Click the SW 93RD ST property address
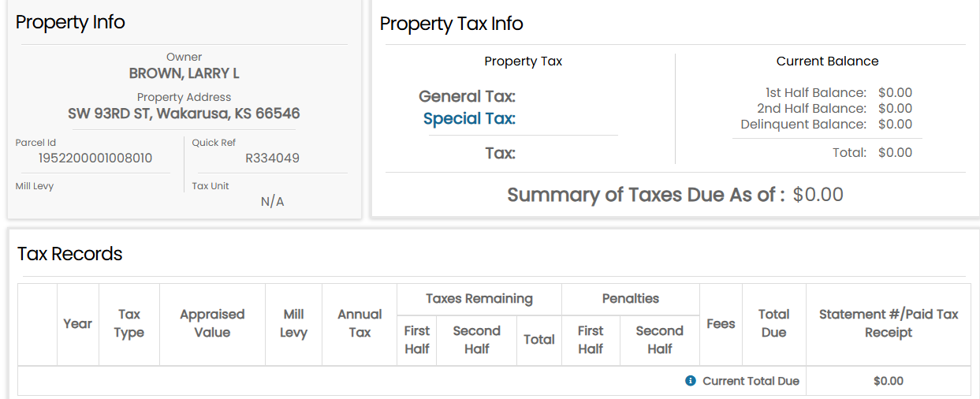This screenshot has height=399, width=980. (x=184, y=114)
